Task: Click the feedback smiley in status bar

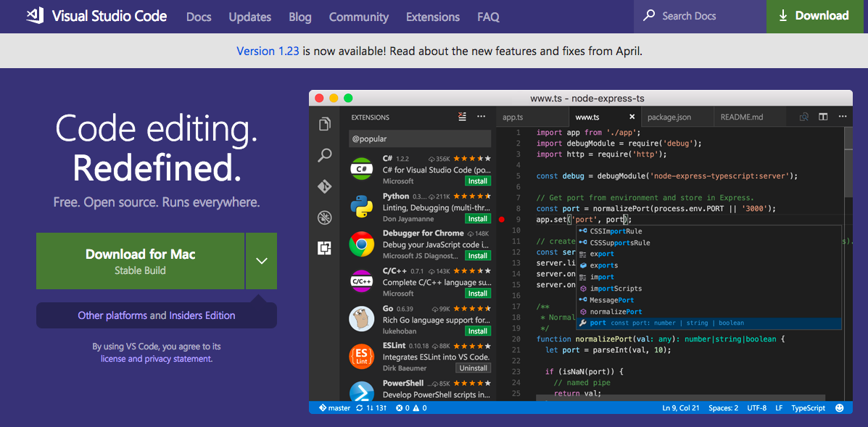Action: tap(840, 408)
